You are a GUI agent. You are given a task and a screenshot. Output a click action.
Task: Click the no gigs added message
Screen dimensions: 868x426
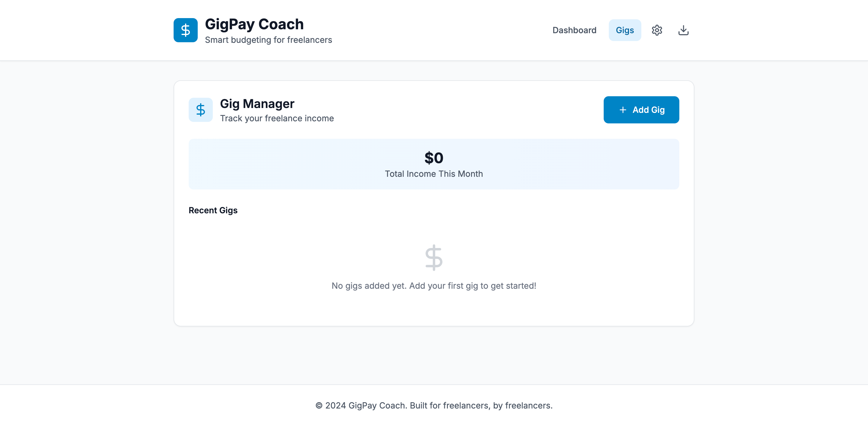tap(434, 285)
